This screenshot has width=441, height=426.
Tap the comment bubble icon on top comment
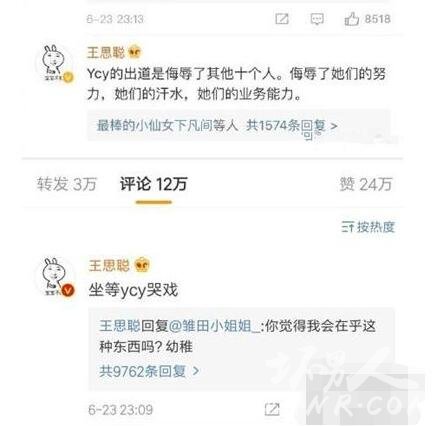click(317, 19)
